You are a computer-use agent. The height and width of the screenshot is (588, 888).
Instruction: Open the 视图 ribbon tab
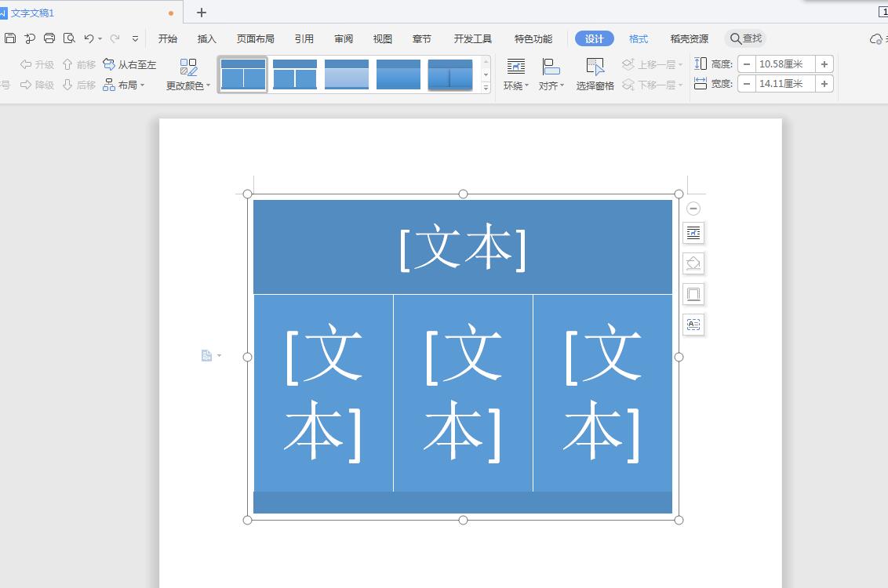tap(382, 37)
